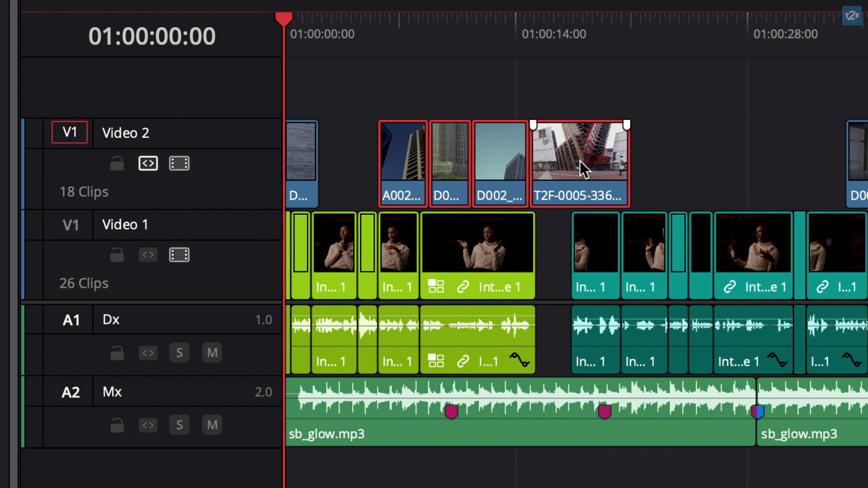Click the first magenta marker on sb_glow.mp3
Viewport: 868px width, 488px height.
(451, 412)
